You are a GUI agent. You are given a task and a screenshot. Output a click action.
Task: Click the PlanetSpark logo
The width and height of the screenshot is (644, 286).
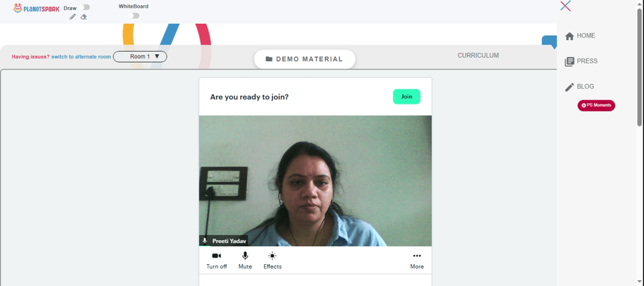[36, 8]
